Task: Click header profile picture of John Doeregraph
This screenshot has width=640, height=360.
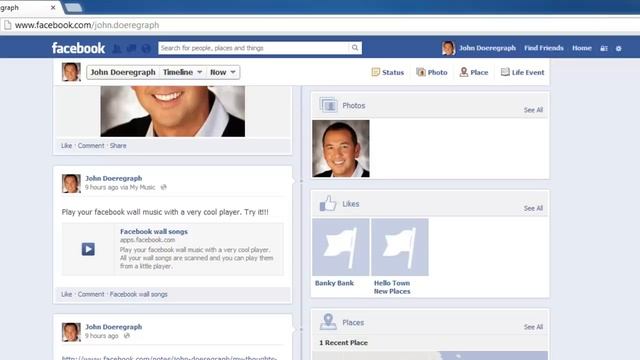Action: 448,48
